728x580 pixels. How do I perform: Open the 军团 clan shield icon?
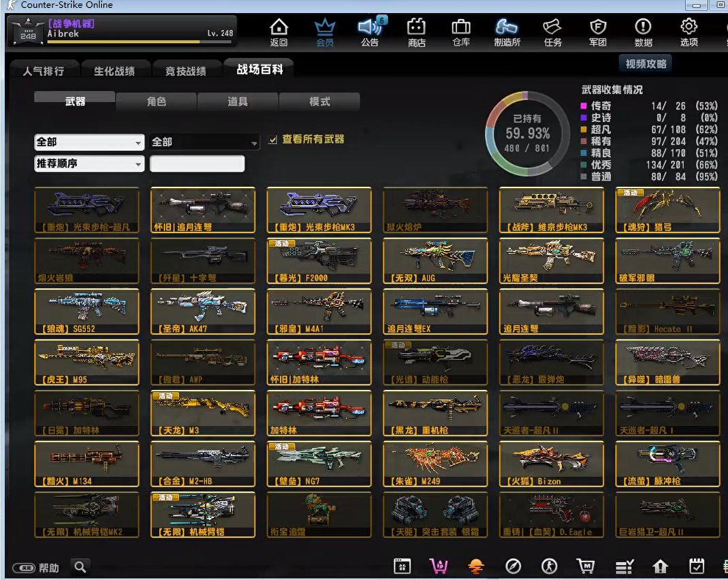[597, 32]
